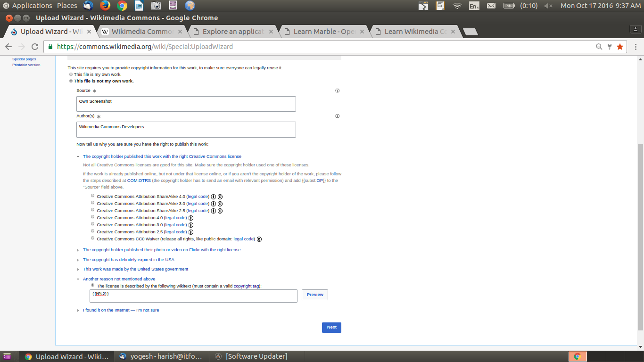Click the terminal indicator in system tray

click(x=423, y=6)
